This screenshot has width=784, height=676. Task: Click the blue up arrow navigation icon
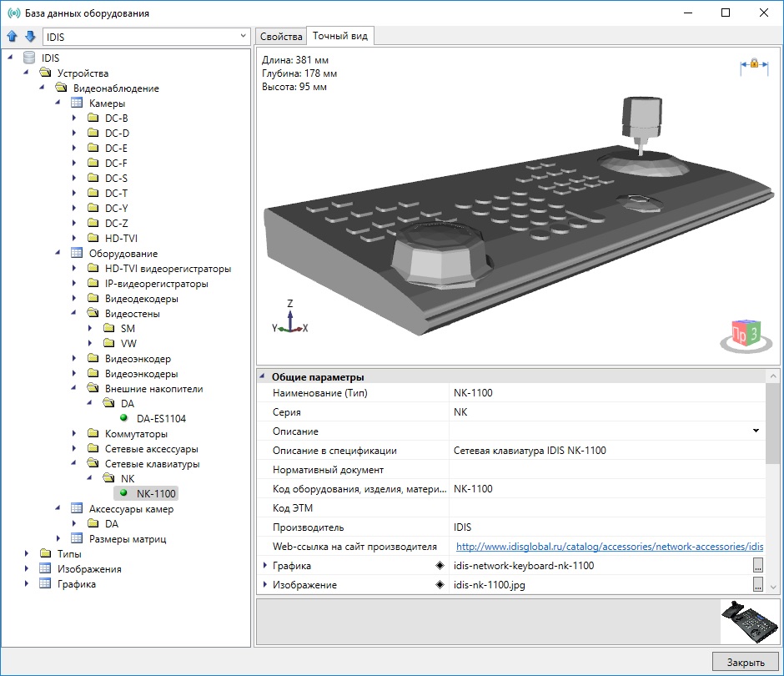pyautogui.click(x=12, y=37)
